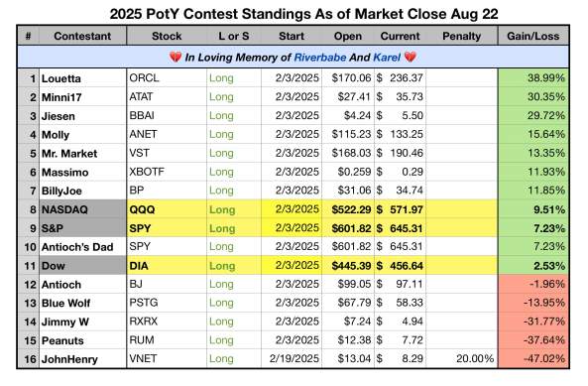Click the broken heart after Karel
The height and width of the screenshot is (386, 588).
[x=411, y=58]
